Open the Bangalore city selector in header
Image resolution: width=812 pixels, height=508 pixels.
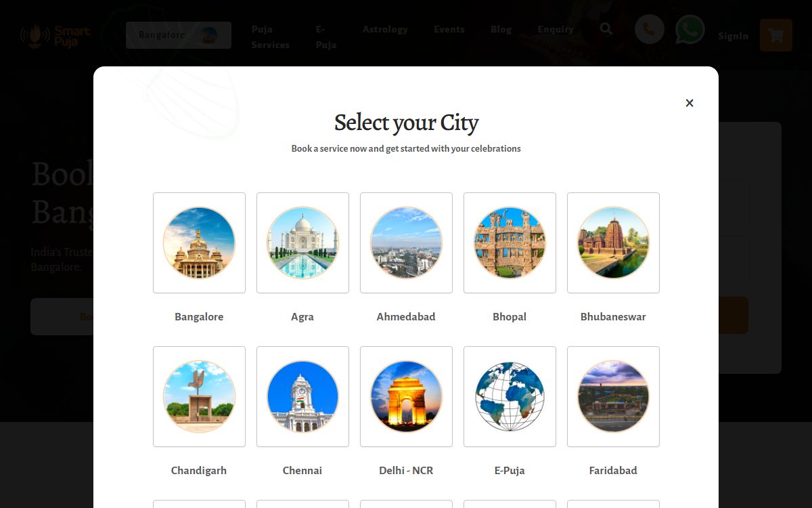click(179, 35)
